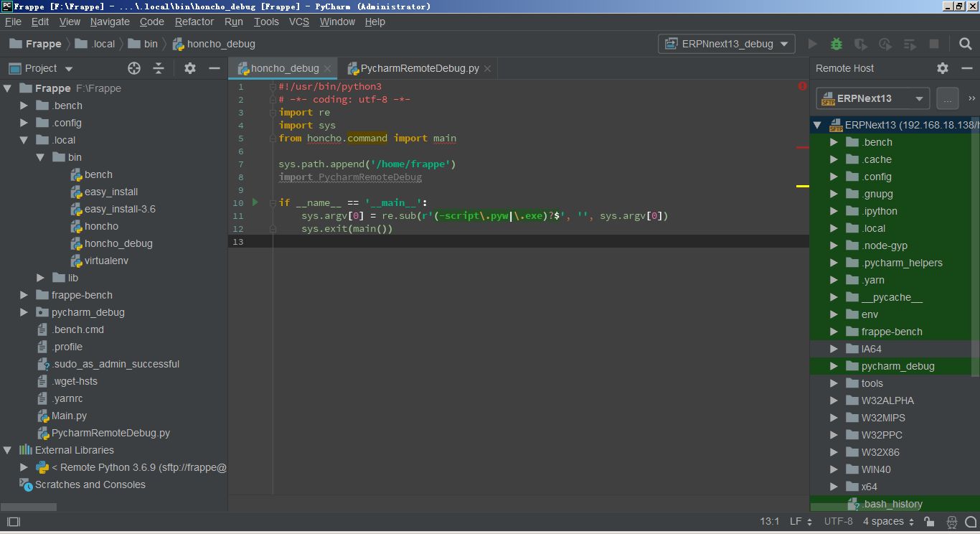Open the ERPNnext13_debug run configuration dropdown

coord(726,44)
